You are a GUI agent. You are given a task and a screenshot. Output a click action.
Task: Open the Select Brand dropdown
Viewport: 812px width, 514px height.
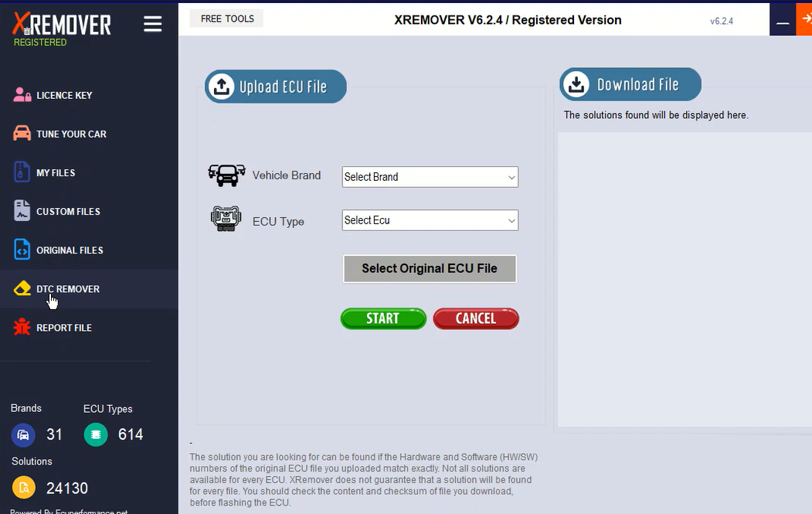[x=430, y=177]
